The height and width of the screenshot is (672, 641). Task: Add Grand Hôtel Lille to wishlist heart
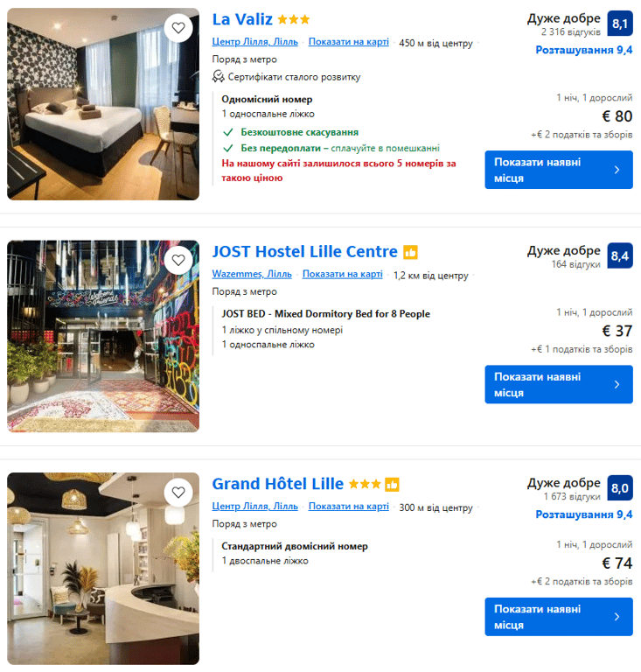click(x=178, y=493)
